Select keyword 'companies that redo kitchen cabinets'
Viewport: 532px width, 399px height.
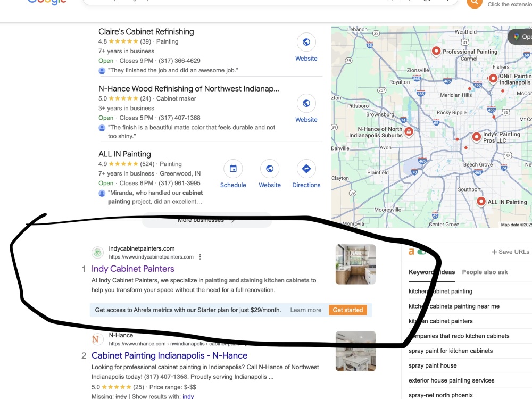(459, 336)
